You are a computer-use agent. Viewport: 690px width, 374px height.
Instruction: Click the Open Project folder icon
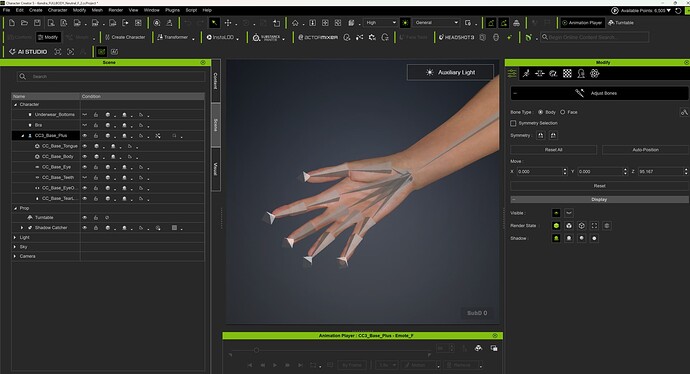click(25, 22)
